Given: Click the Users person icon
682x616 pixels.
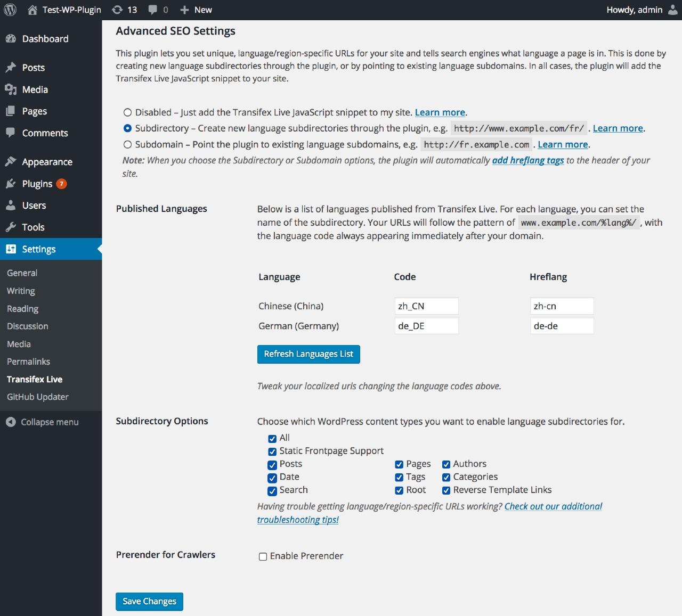Looking at the screenshot, I should pyautogui.click(x=11, y=205).
